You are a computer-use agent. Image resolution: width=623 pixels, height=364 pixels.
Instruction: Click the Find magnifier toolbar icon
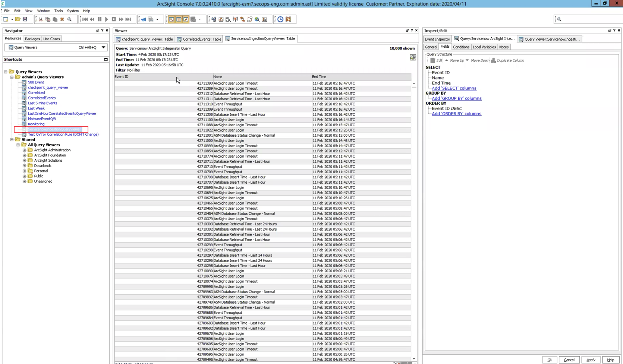(69, 19)
